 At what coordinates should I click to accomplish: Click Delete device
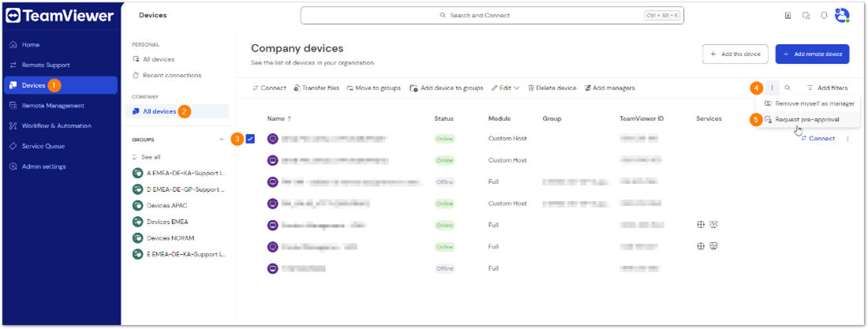(552, 88)
